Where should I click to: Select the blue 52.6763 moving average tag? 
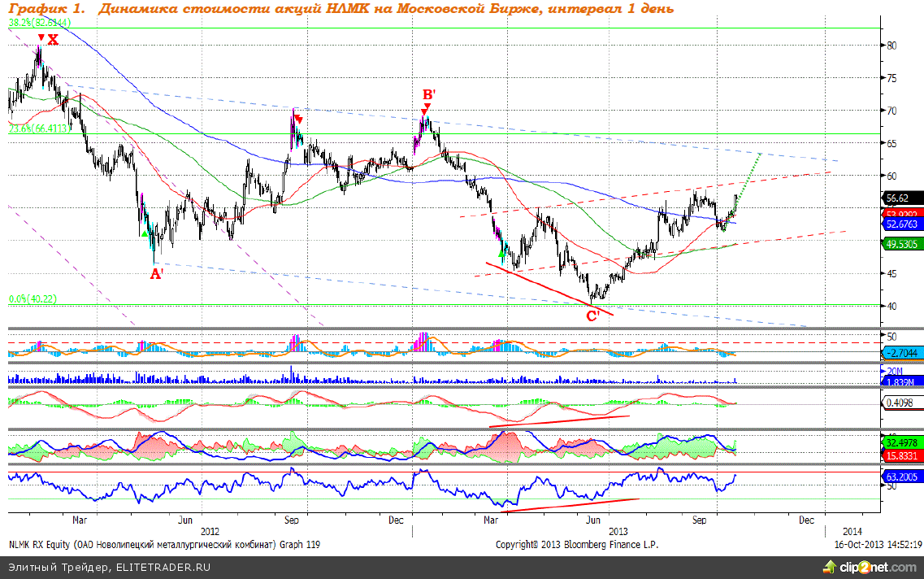[x=901, y=223]
